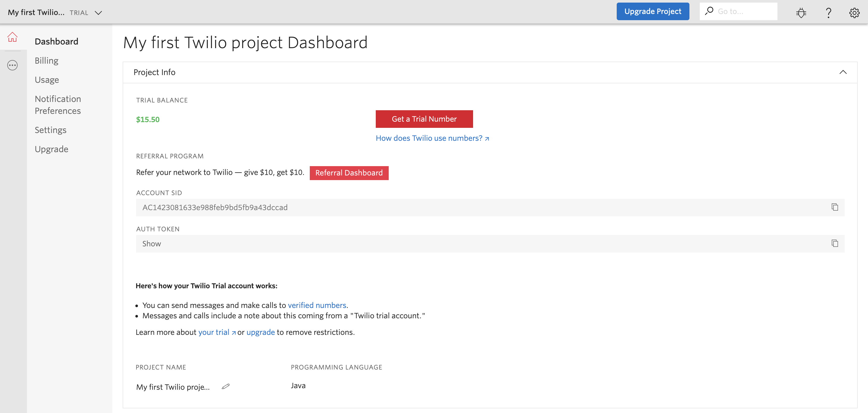Click the My first Twilio... project title

click(x=36, y=12)
